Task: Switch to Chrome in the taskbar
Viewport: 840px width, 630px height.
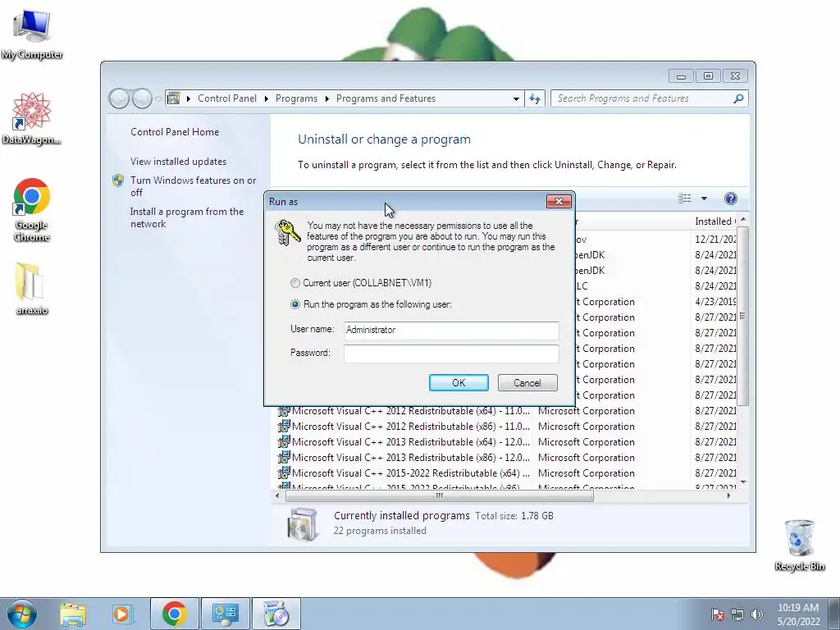Action: click(x=174, y=614)
